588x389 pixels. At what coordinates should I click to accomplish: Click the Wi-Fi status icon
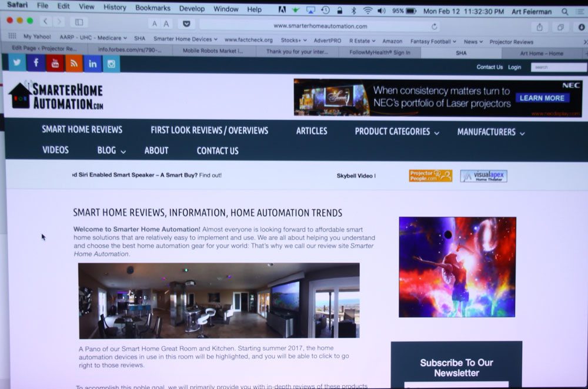coord(367,11)
